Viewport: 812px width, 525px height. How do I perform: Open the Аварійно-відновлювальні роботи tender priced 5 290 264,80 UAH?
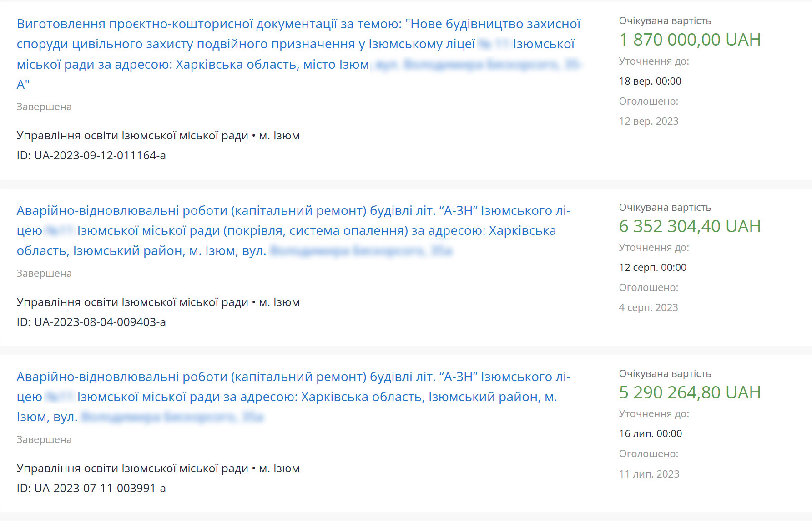(x=293, y=377)
